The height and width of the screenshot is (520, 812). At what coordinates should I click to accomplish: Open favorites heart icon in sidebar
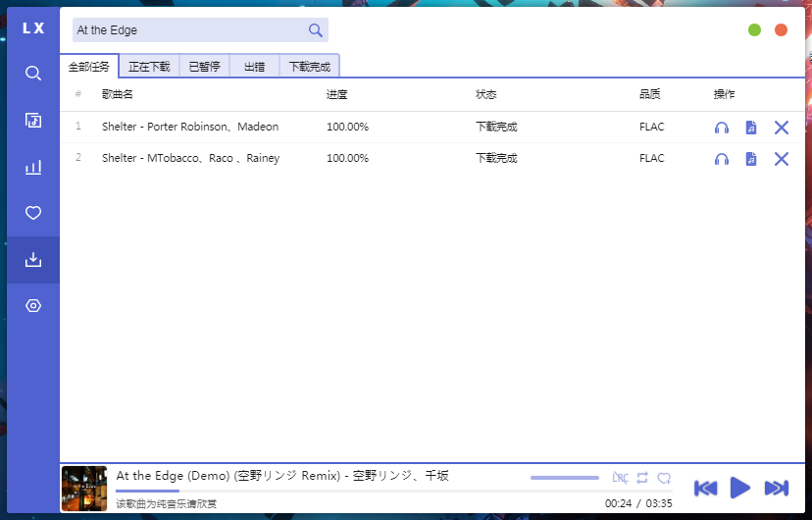pos(33,213)
